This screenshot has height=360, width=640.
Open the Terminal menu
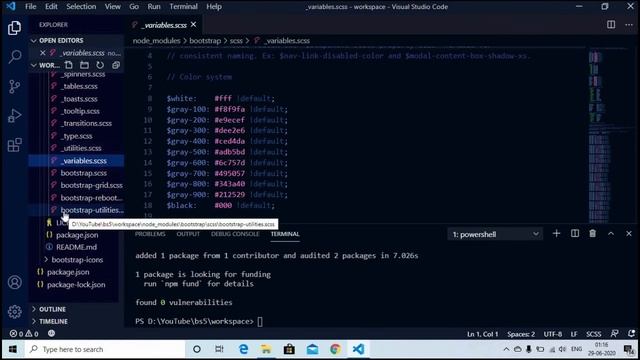point(183,7)
